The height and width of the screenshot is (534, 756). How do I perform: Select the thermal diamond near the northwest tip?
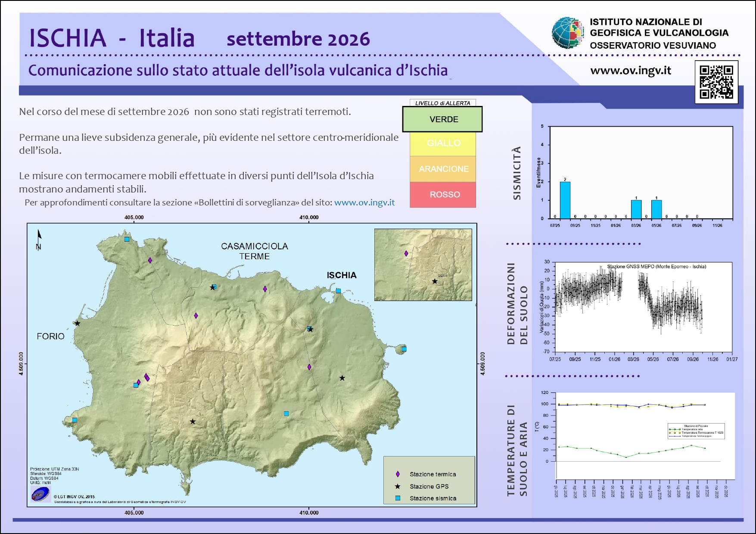(x=150, y=260)
